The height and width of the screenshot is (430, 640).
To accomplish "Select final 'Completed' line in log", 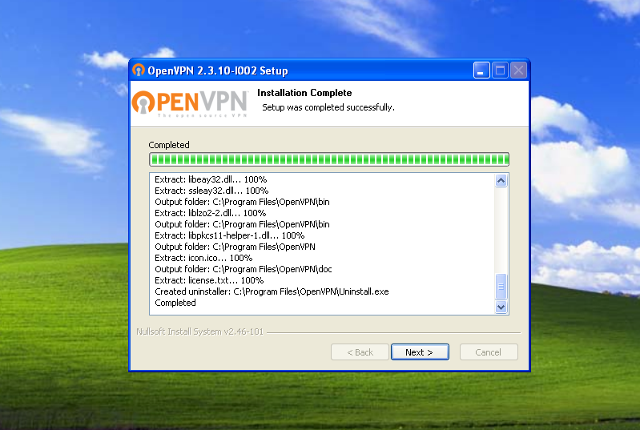I will (175, 303).
